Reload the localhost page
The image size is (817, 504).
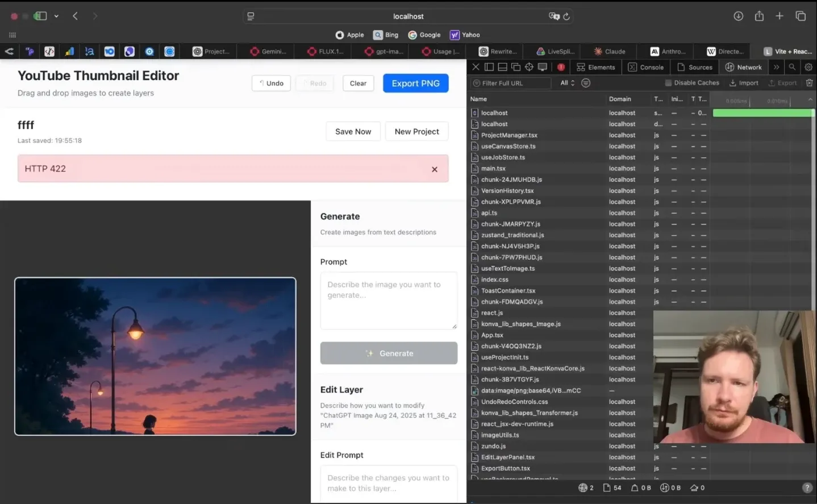tap(566, 16)
